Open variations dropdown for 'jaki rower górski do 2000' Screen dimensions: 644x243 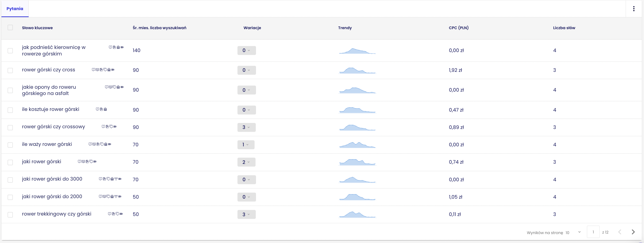point(247,197)
